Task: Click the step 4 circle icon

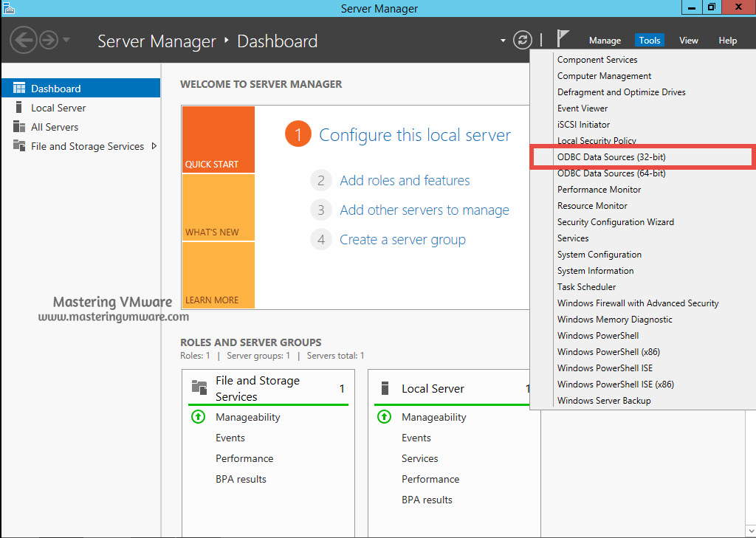Action: 321,240
